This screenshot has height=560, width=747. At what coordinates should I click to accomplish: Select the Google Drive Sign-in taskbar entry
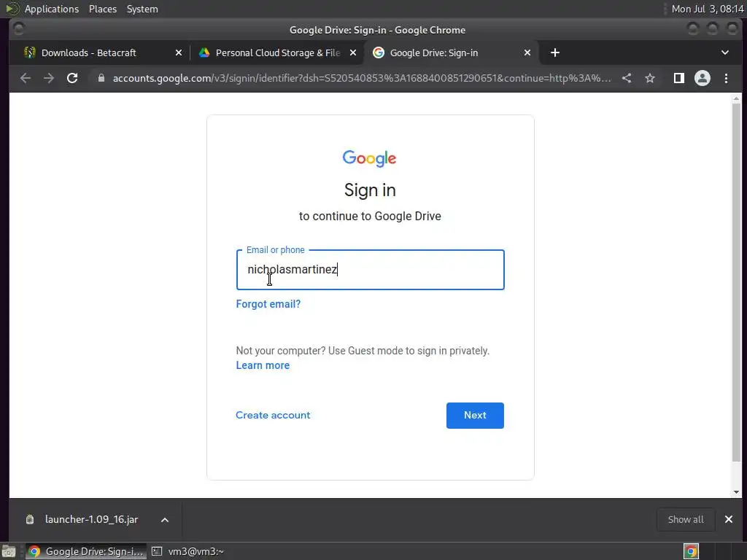(x=86, y=551)
